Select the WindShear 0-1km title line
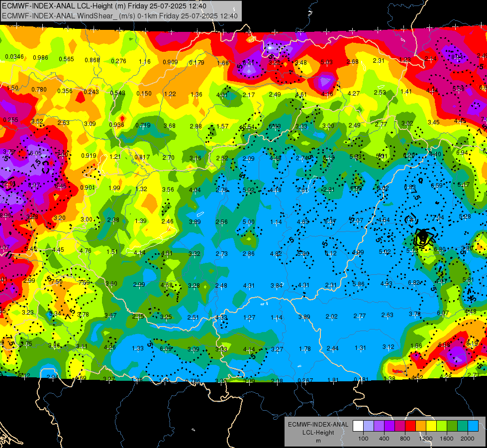This screenshot has width=487, height=448. point(120,16)
